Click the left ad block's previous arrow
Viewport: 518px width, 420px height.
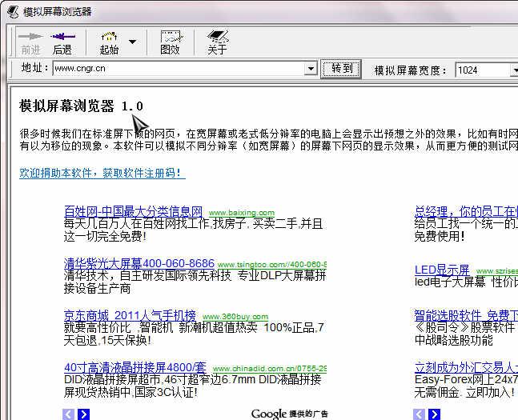(x=69, y=414)
